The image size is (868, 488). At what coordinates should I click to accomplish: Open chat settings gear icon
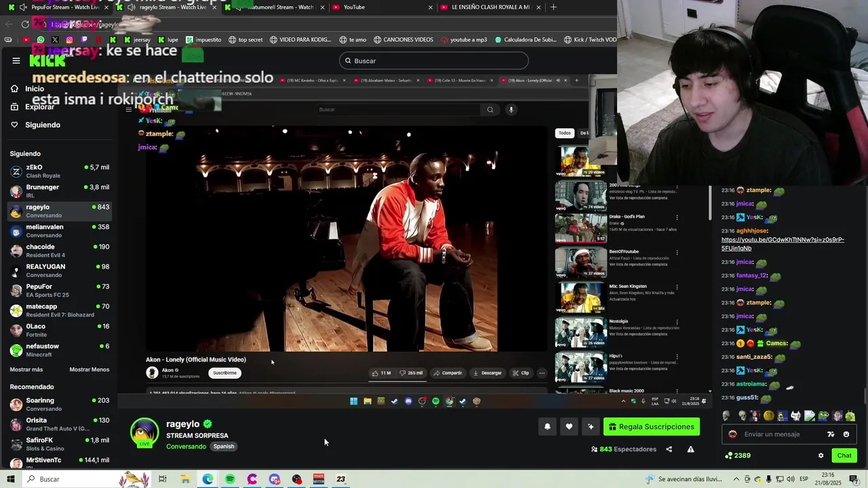(821, 455)
